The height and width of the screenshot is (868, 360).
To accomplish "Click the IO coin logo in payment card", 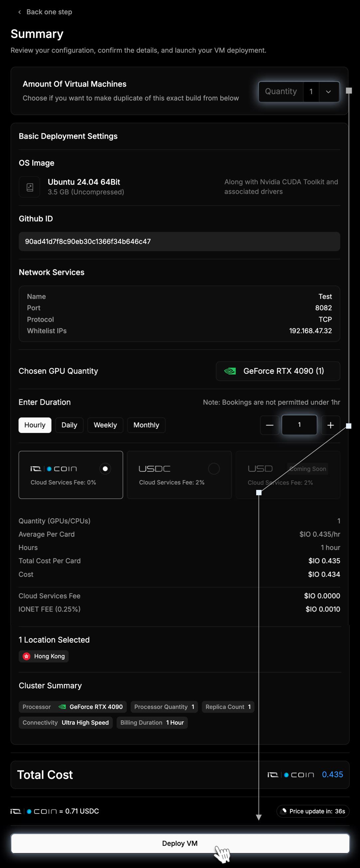I will pos(54,469).
